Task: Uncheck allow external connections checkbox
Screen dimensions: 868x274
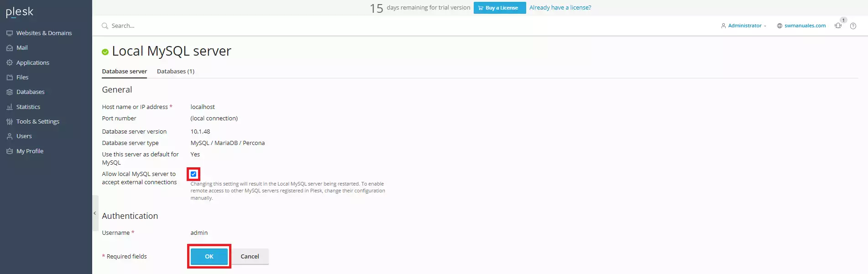Action: (x=193, y=174)
